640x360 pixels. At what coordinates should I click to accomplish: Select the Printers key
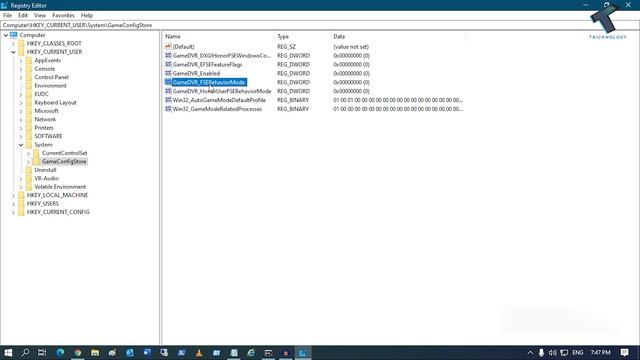(44, 128)
